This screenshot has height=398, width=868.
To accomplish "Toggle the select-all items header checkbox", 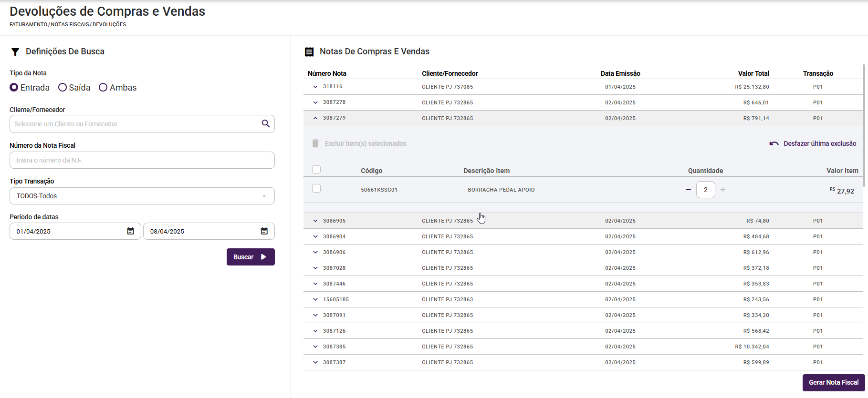I will point(316,170).
